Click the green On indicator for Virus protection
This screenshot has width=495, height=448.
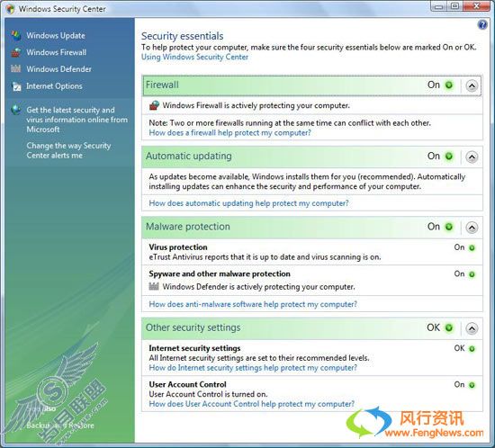point(472,248)
